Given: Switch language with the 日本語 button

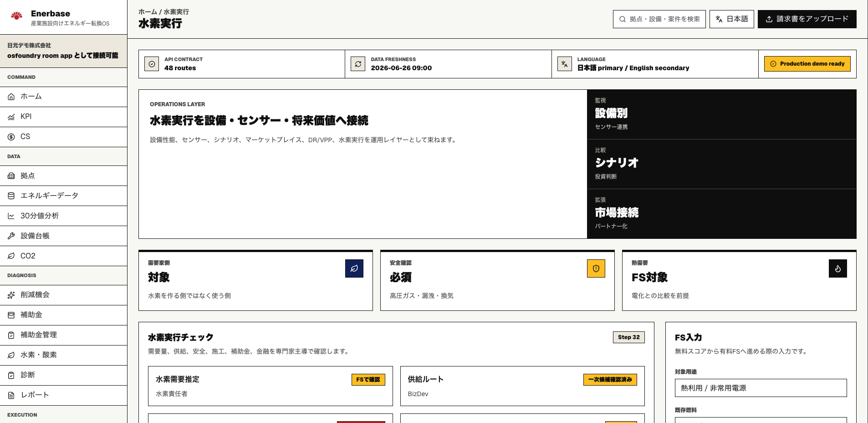Looking at the screenshot, I should pos(732,19).
